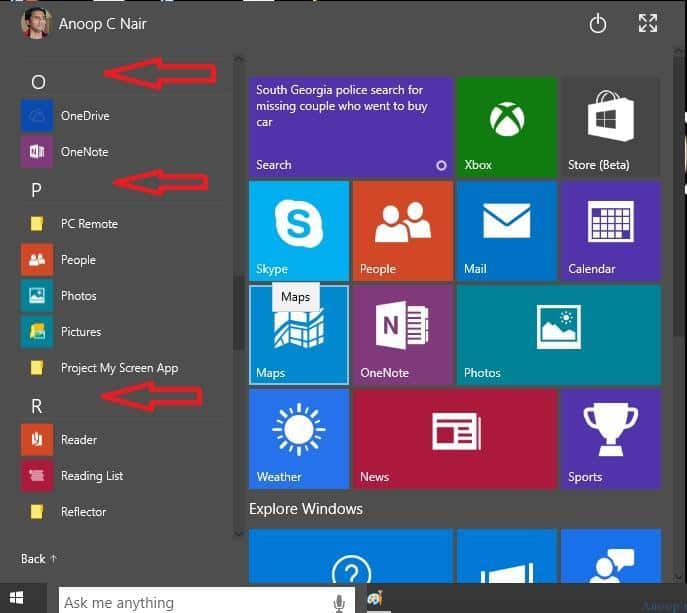Click Anoop C Nair profile picture
The width and height of the screenshot is (687, 613).
point(35,23)
